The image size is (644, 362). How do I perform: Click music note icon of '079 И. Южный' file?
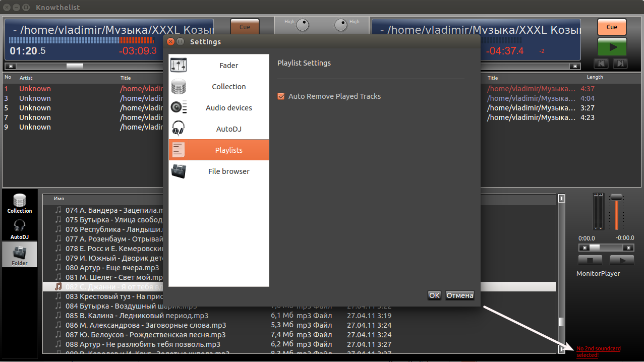[x=58, y=258]
